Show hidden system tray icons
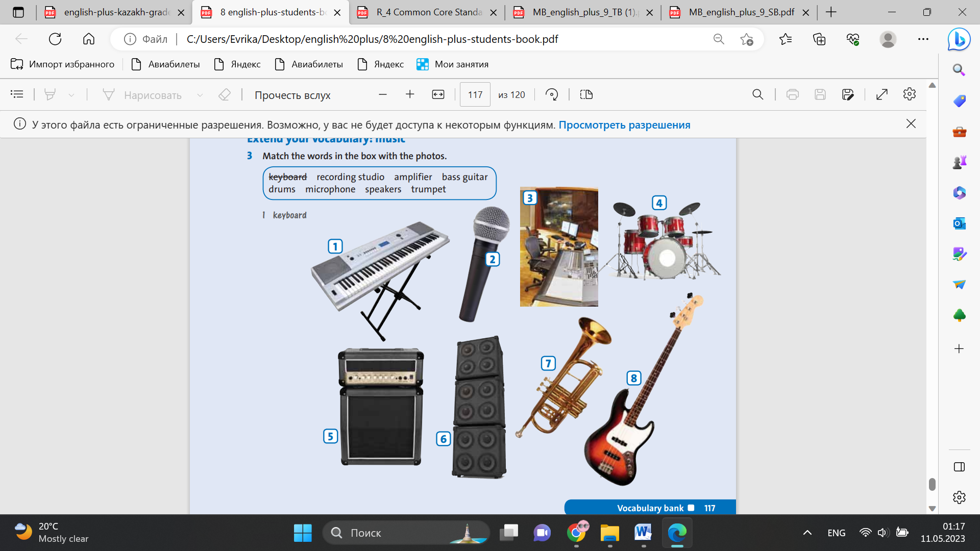980x551 pixels. (807, 533)
